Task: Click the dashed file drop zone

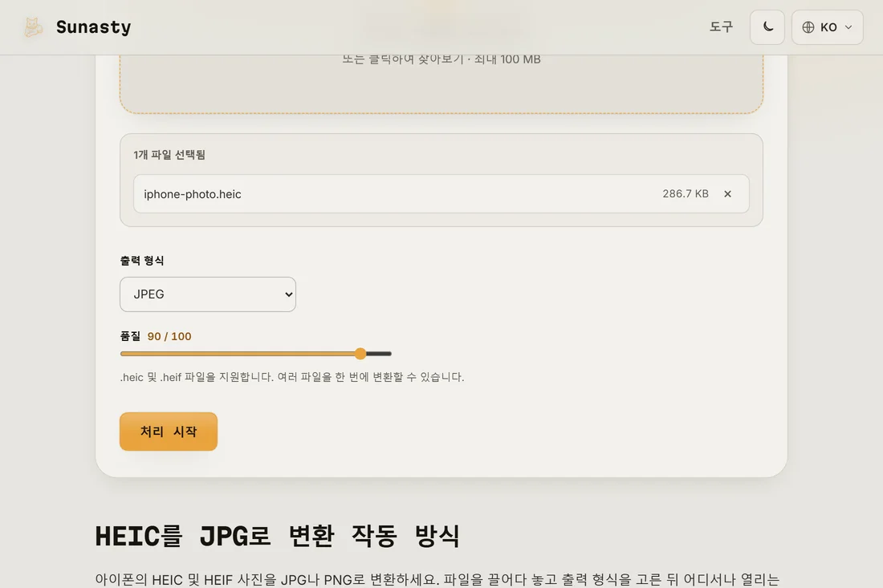Action: click(x=441, y=84)
